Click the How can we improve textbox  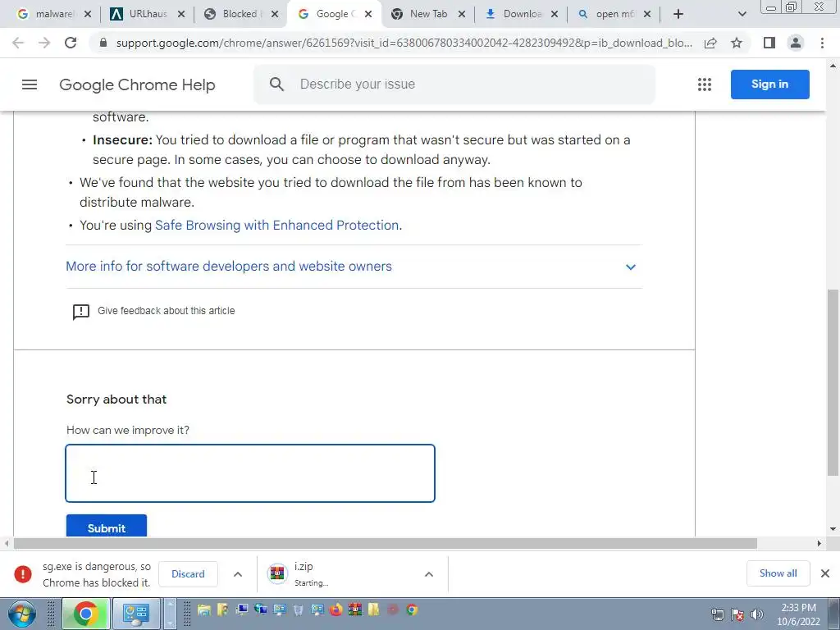[250, 473]
